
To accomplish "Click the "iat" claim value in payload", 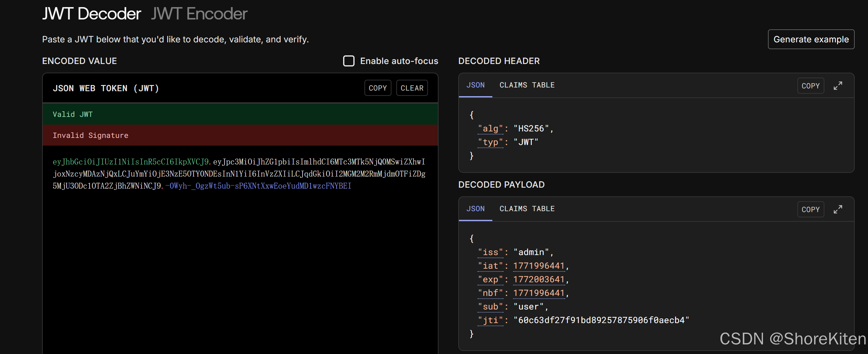I will (539, 266).
